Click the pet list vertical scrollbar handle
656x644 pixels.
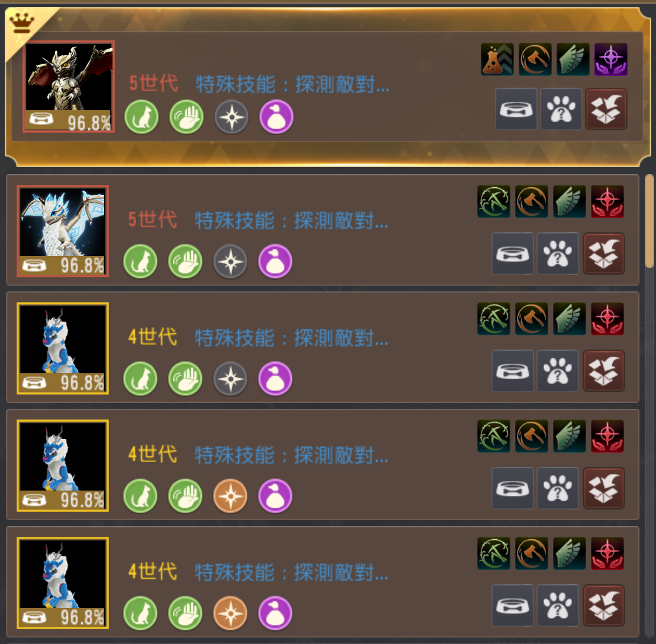[649, 220]
